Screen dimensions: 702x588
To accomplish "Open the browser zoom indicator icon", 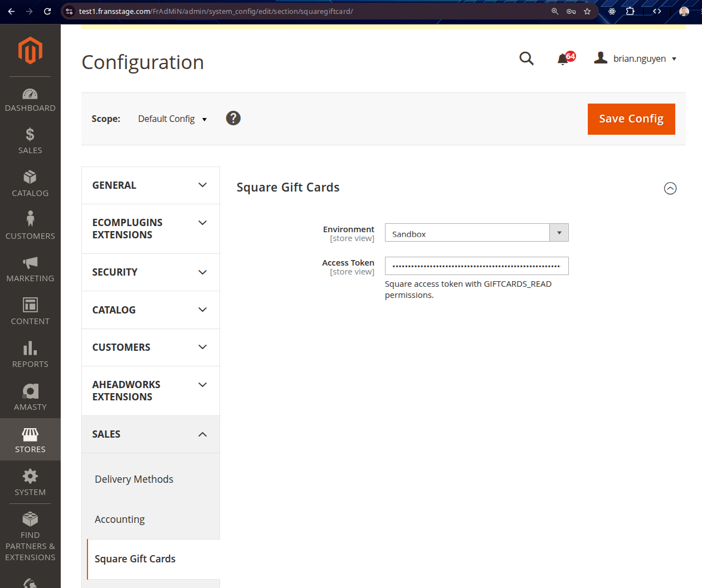I will (x=555, y=11).
